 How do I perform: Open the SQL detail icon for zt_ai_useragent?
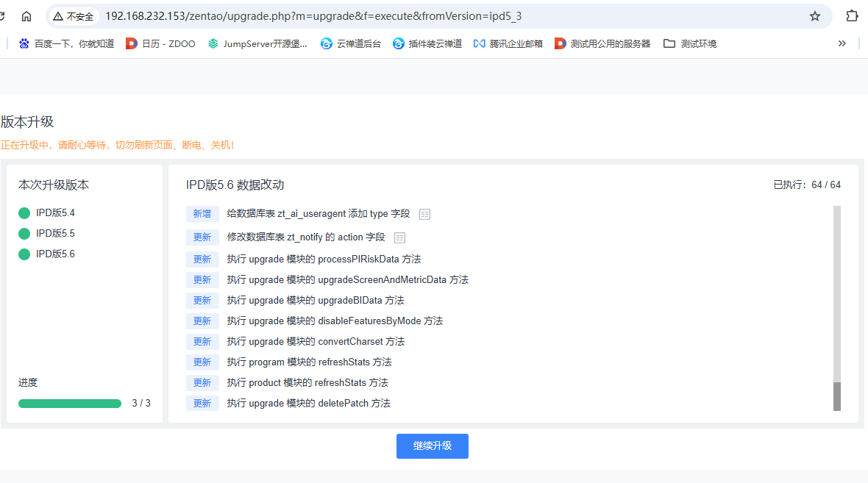[x=424, y=214]
